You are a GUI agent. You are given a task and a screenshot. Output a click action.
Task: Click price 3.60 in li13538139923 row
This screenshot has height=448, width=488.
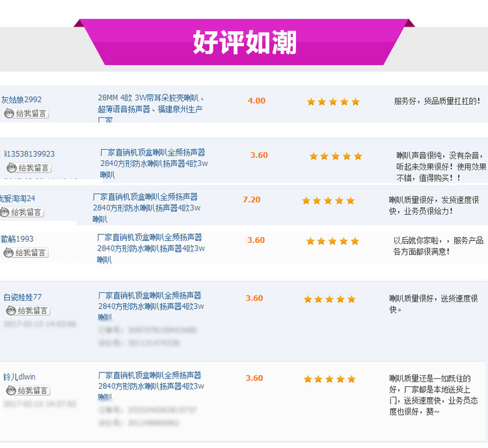click(259, 155)
